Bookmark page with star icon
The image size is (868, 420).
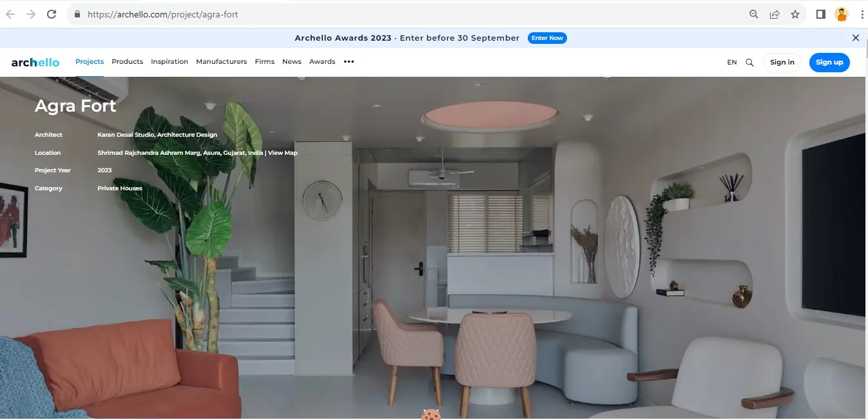(x=795, y=14)
